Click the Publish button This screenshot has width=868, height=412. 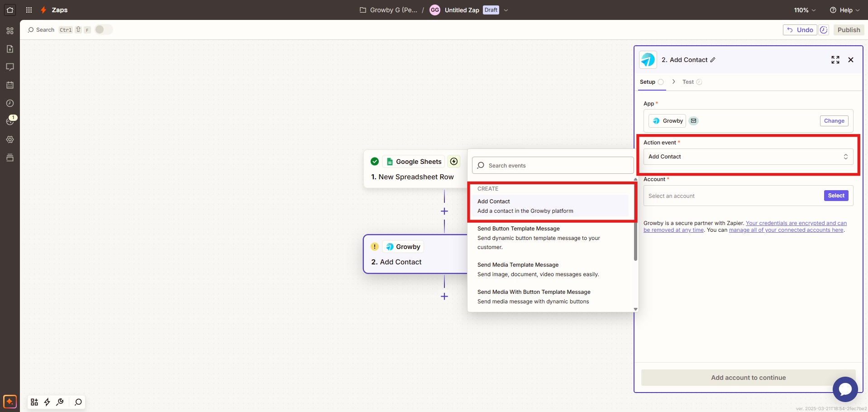click(849, 30)
